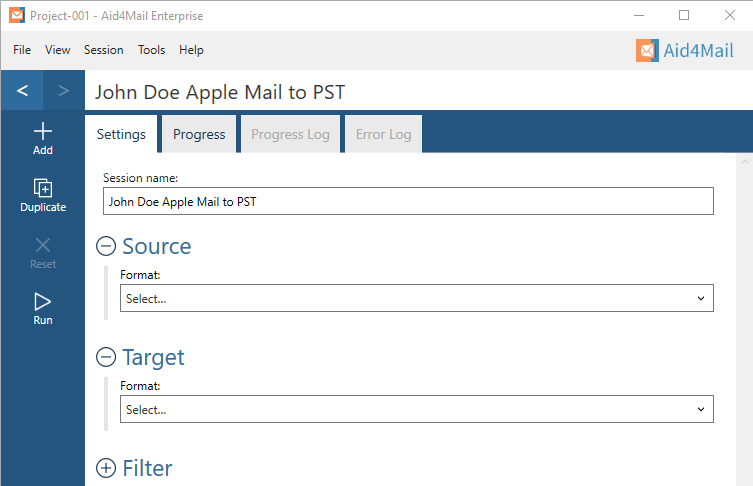Click the Session name input field

(408, 201)
